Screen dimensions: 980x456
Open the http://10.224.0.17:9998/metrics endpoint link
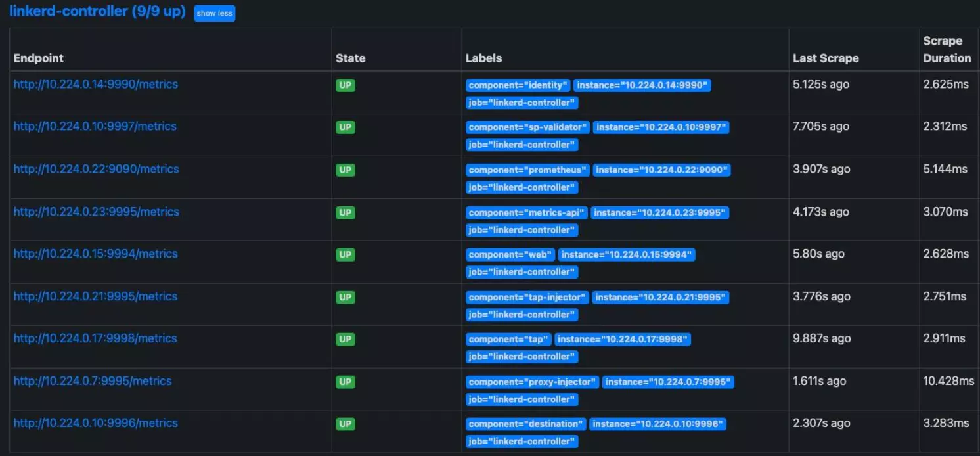(96, 338)
